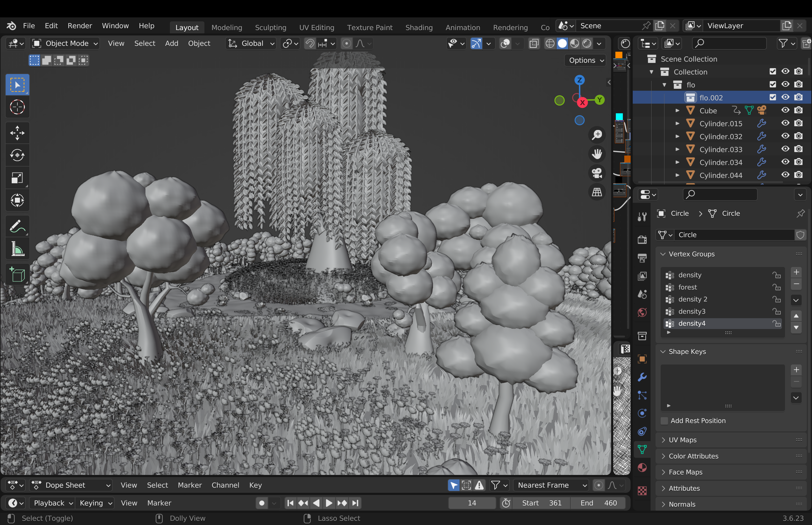This screenshot has height=525, width=812.
Task: Activate the Move tool
Action: click(x=17, y=133)
